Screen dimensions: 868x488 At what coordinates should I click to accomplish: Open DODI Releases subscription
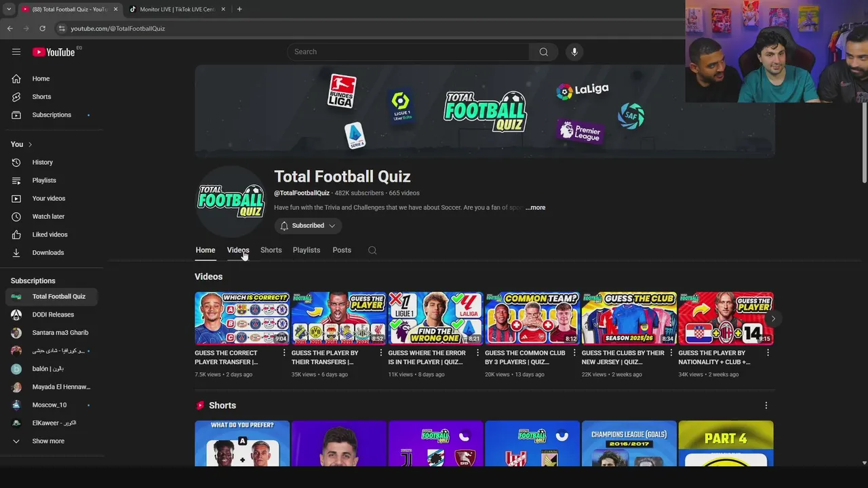(52, 314)
